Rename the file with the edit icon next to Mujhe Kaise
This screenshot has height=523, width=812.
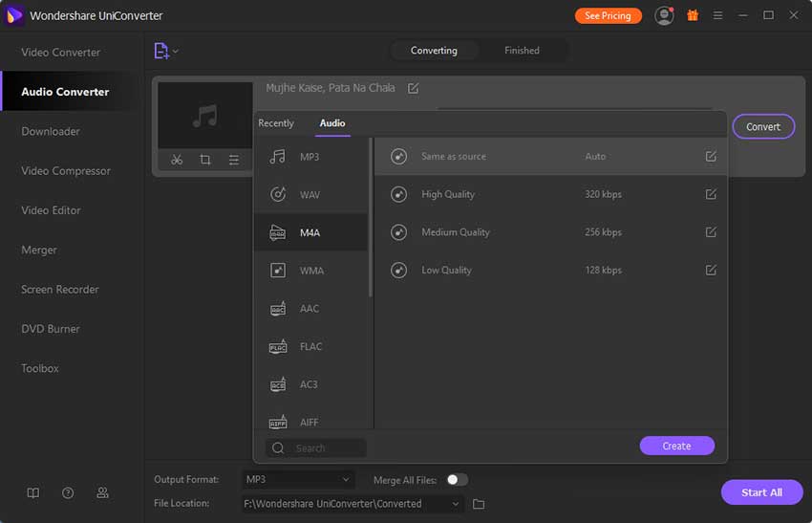[x=413, y=88]
